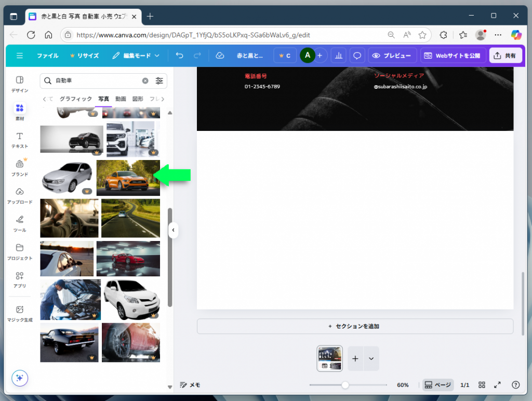Image resolution: width=532 pixels, height=401 pixels.
Task: Open the Brand (ブランド) panel
Action: click(20, 167)
